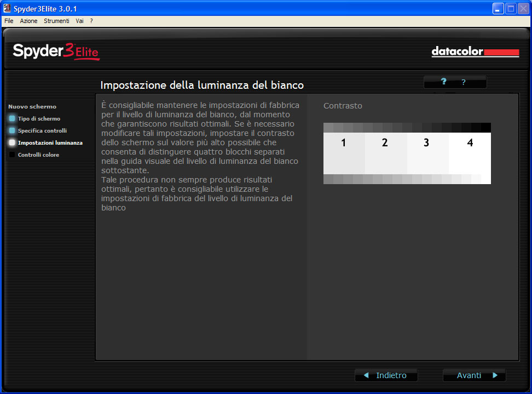Screen dimensions: 532x394
Task: Open the Strumenti menu
Action: pyautogui.click(x=56, y=21)
